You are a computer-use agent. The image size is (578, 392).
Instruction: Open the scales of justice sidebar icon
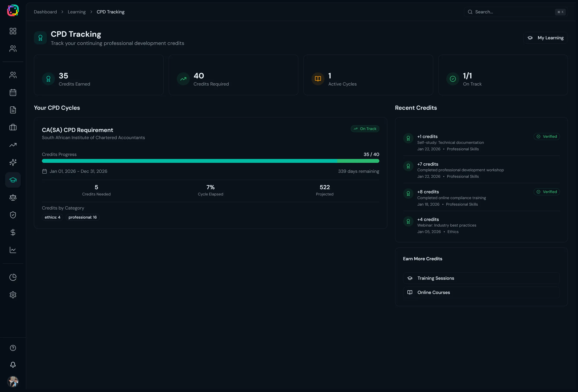(x=13, y=197)
